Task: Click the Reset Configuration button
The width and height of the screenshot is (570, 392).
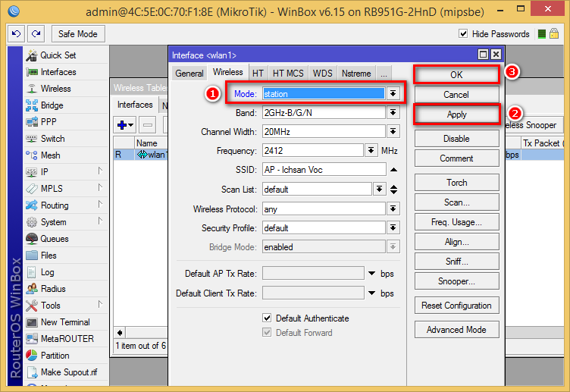Action: tap(456, 306)
